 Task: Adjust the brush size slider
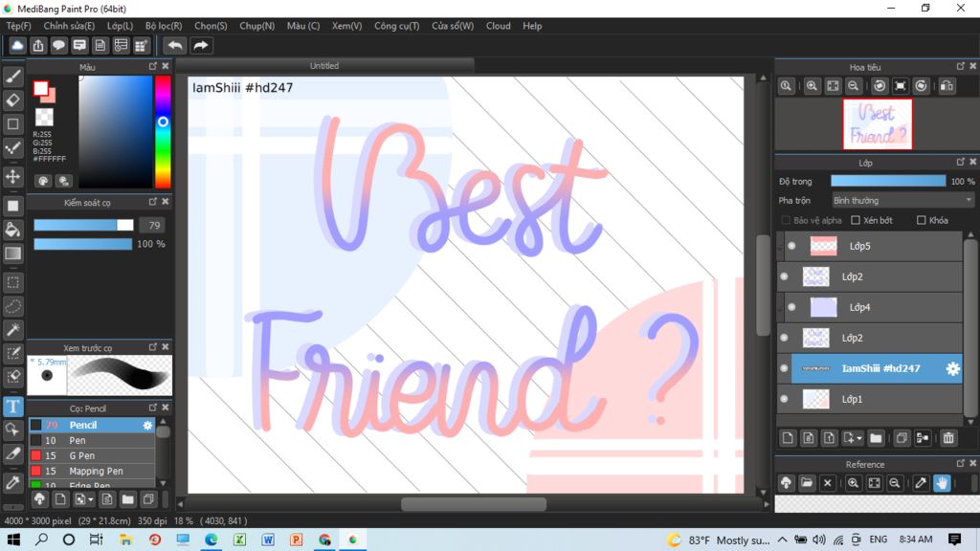tap(83, 226)
